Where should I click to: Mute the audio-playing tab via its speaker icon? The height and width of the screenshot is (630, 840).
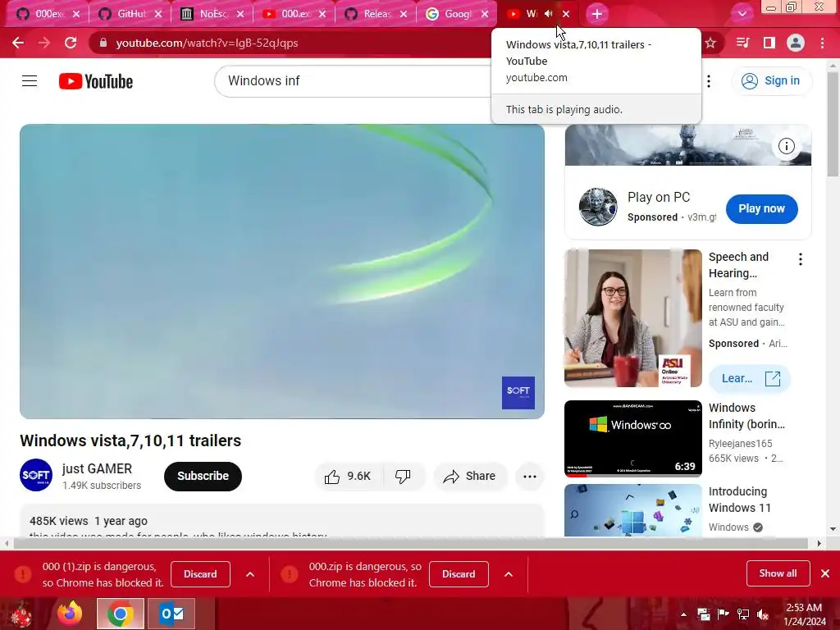[548, 14]
